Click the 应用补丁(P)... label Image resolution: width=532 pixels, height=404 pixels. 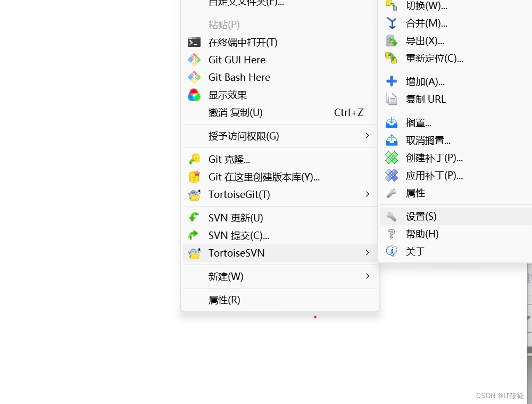click(434, 176)
